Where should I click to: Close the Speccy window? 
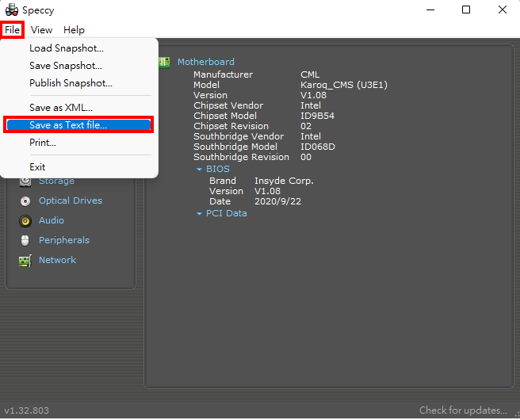click(503, 10)
